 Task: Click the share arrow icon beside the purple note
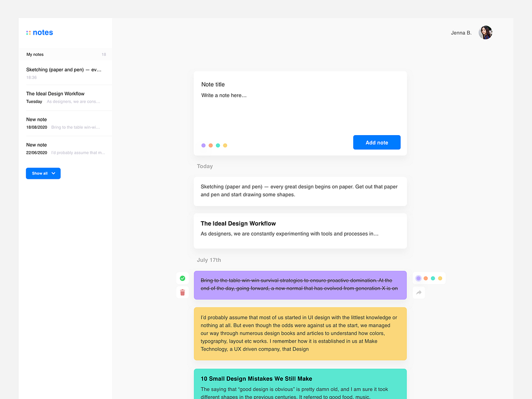point(419,293)
